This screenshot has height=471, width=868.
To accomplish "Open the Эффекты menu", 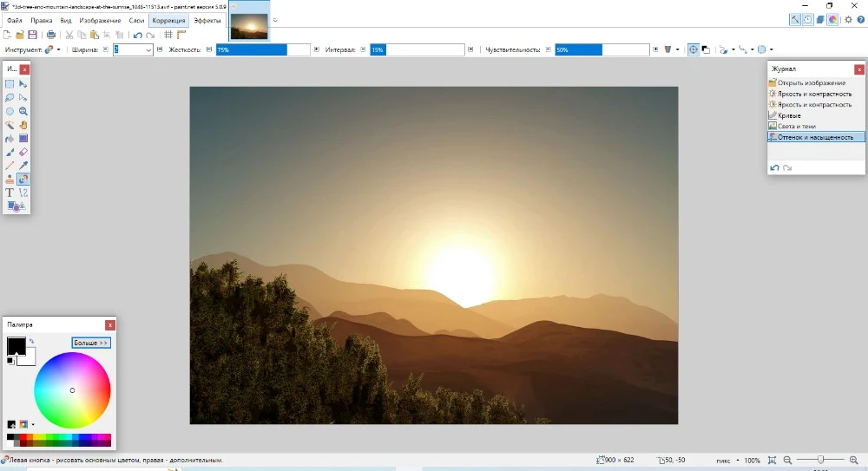I will tap(207, 20).
